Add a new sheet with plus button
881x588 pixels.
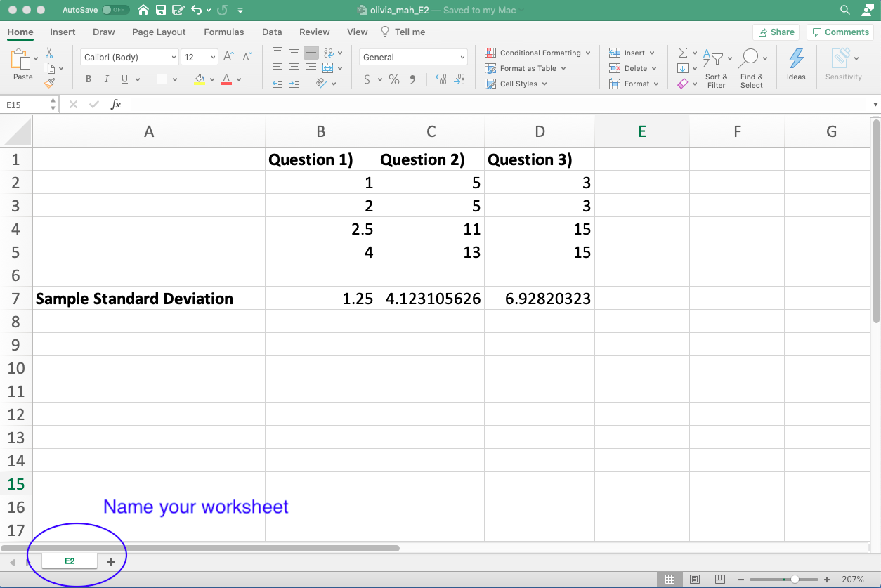pos(110,562)
